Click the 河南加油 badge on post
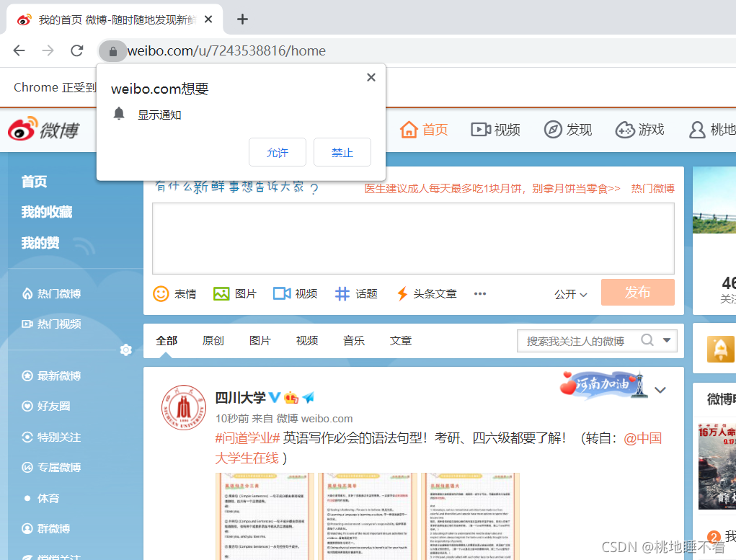This screenshot has height=560, width=736. (603, 385)
